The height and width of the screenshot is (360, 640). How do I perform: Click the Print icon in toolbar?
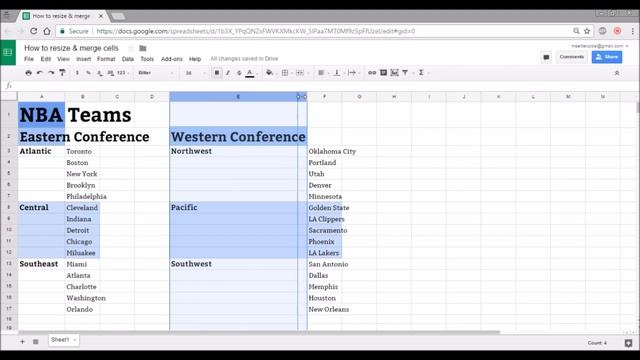point(28,73)
